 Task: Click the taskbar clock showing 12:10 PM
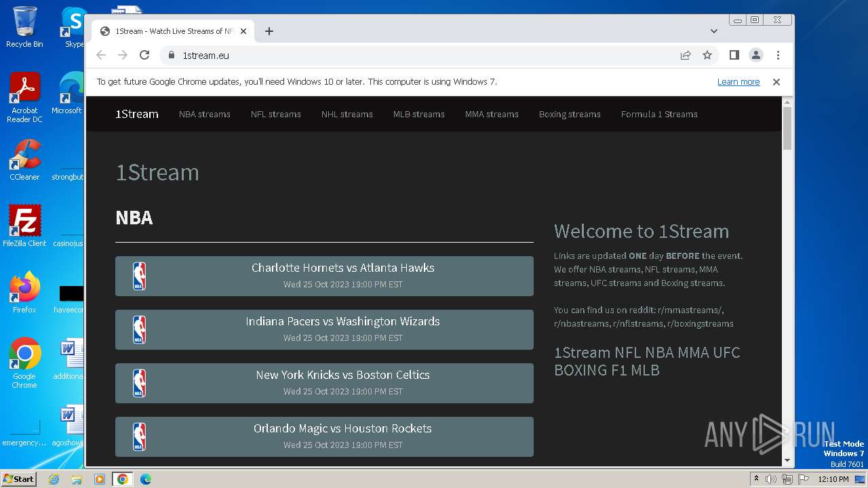[833, 479]
